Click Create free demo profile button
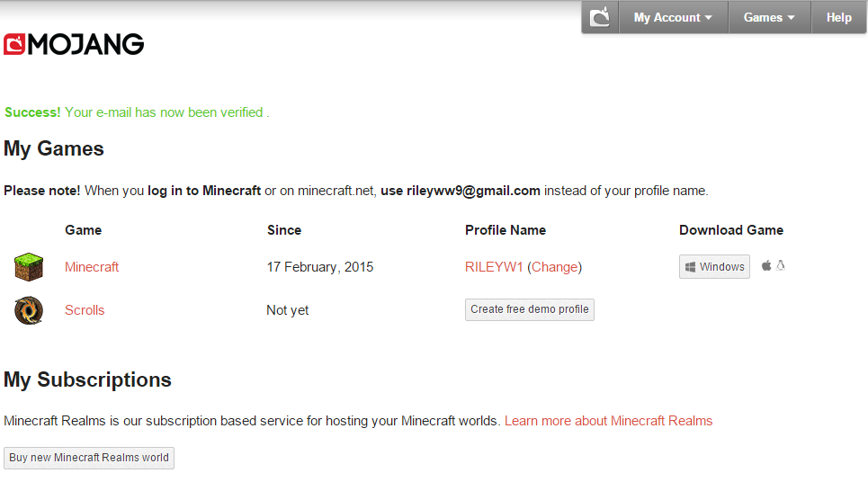Viewport: 868px width, 500px height. 530,309
